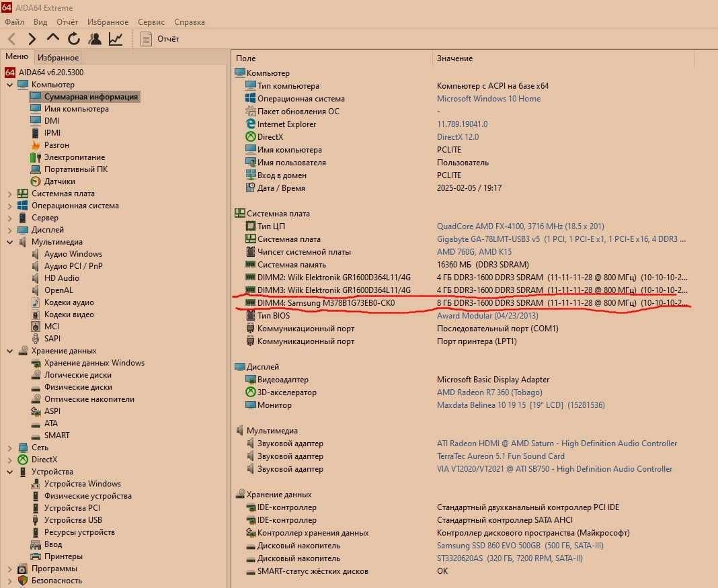Viewport: 718px width, 588px height.
Task: Click the ASPI icon in the tree
Action: (x=35, y=411)
